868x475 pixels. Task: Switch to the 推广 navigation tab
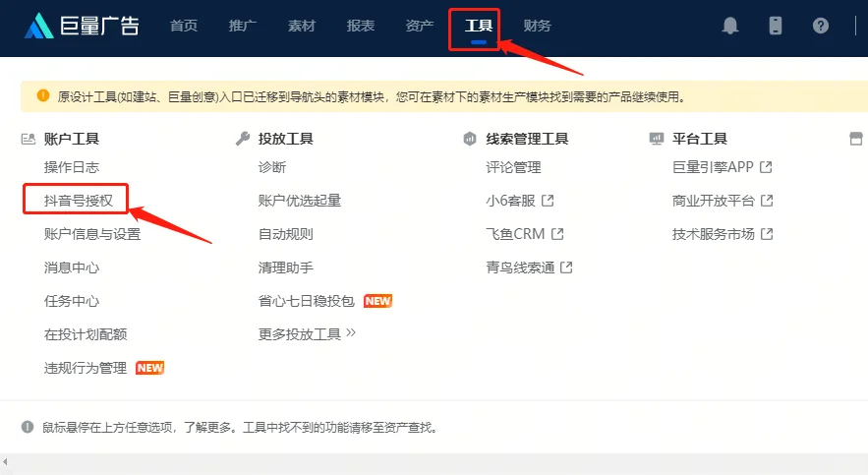(242, 27)
